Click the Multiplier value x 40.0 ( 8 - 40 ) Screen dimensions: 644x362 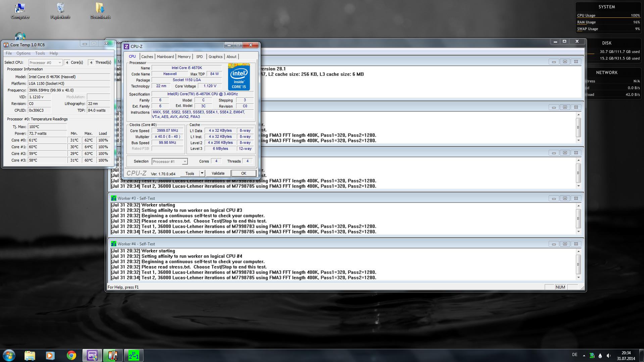point(167,137)
